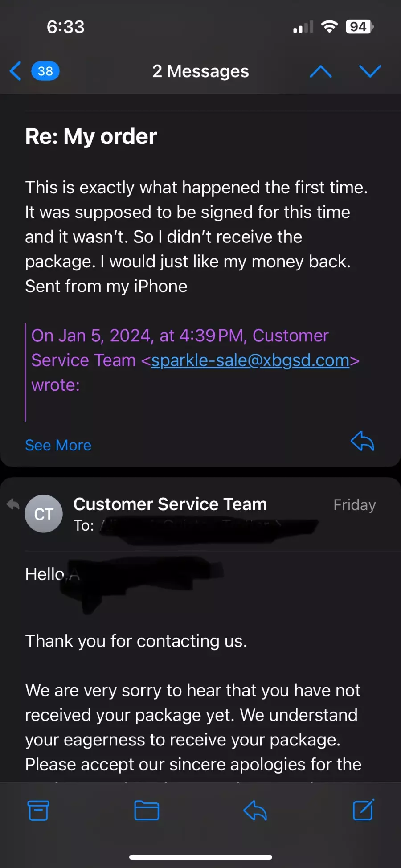This screenshot has width=401, height=868.
Task: Expand quoted text with See More
Action: [58, 445]
